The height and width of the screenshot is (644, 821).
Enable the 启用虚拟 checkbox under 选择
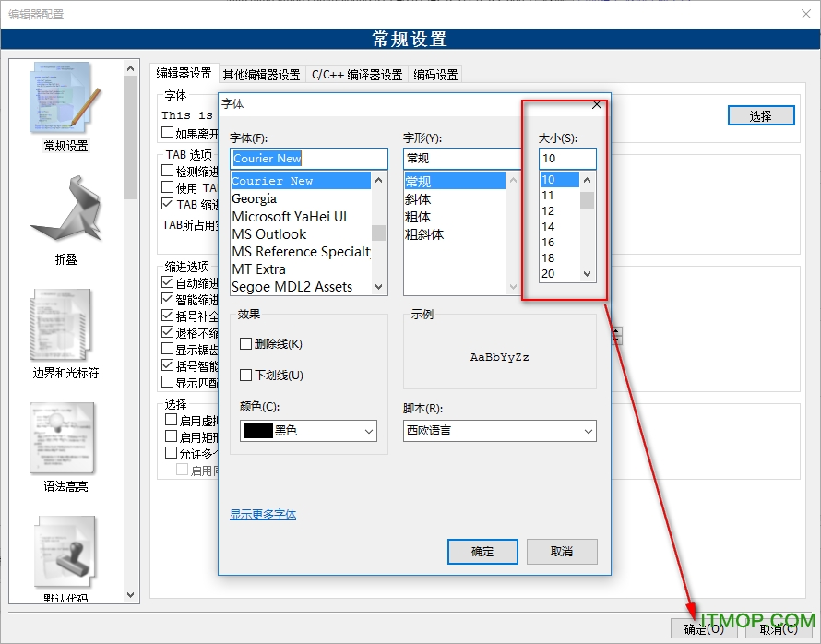coord(171,420)
